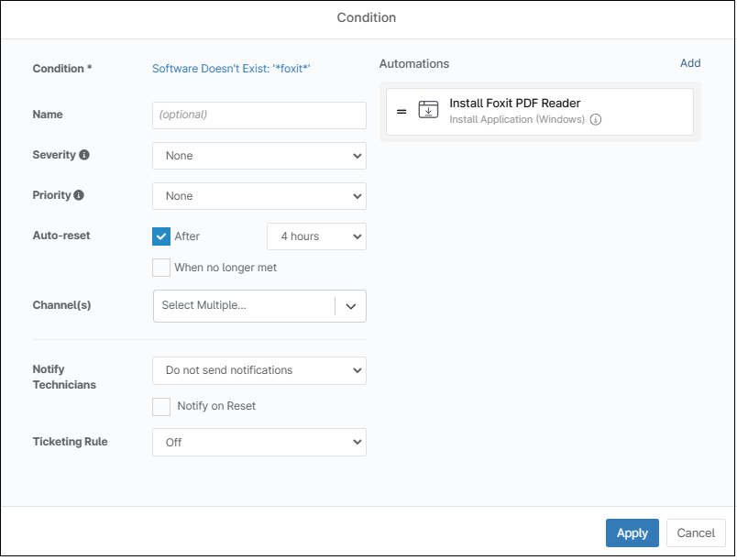This screenshot has width=737, height=560.
Task: Click Add to add an automation
Action: tap(689, 63)
